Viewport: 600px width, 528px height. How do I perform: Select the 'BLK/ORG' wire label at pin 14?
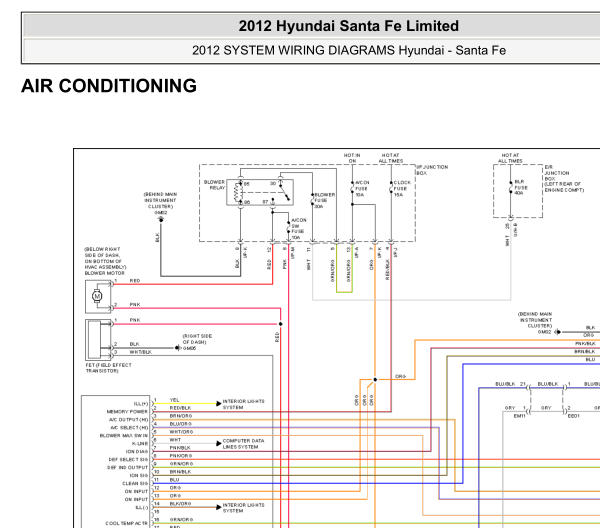coord(180,504)
